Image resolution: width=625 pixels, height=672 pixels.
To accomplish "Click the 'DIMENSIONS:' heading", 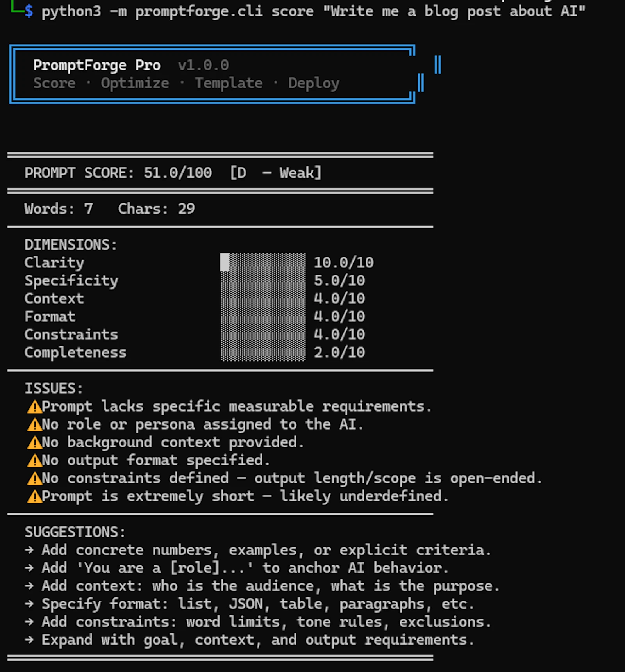I will (x=71, y=244).
